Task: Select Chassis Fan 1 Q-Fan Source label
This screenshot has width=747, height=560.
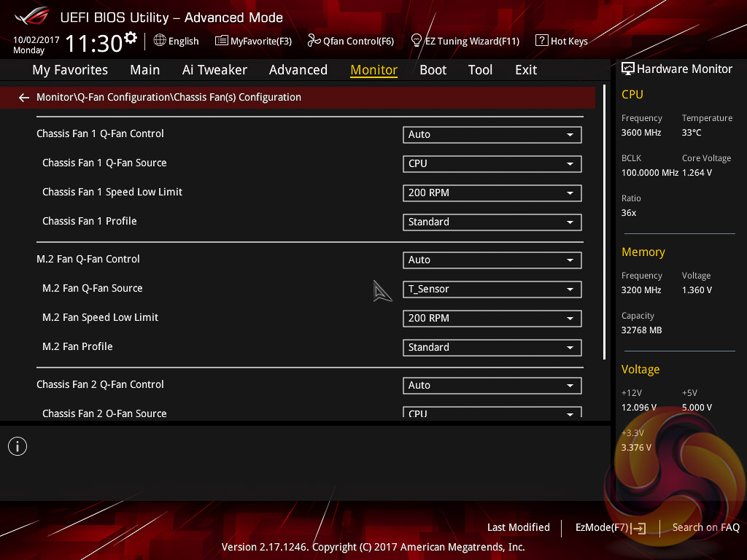Action: coord(104,163)
